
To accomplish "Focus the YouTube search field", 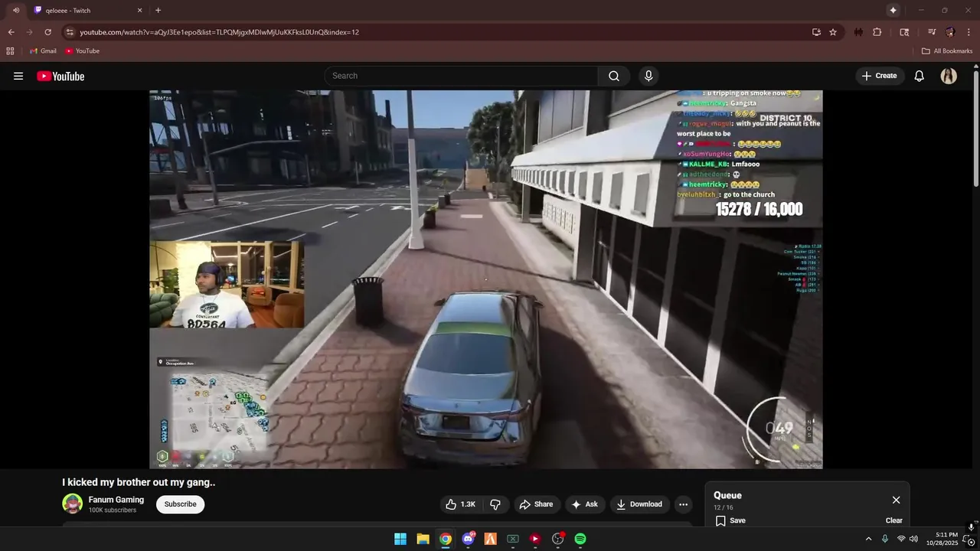I will click(x=461, y=76).
